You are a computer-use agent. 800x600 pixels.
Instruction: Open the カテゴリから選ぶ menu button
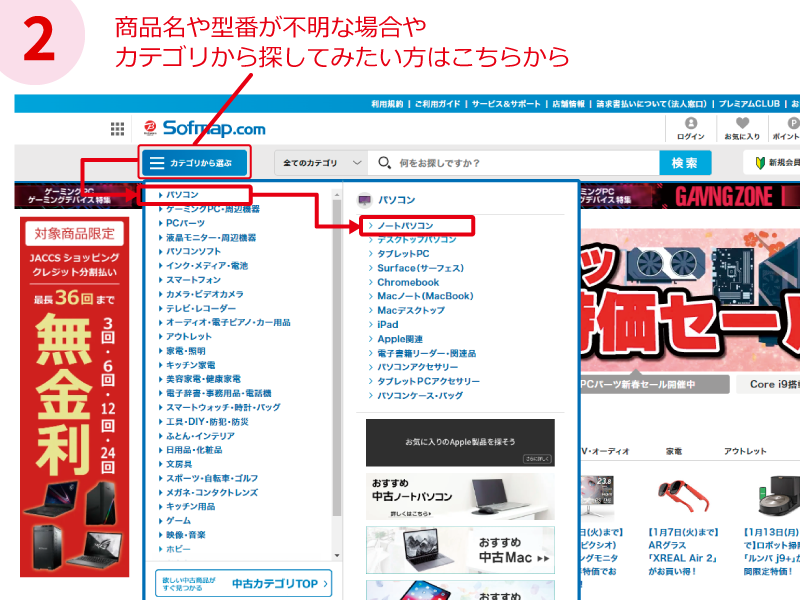click(x=194, y=163)
